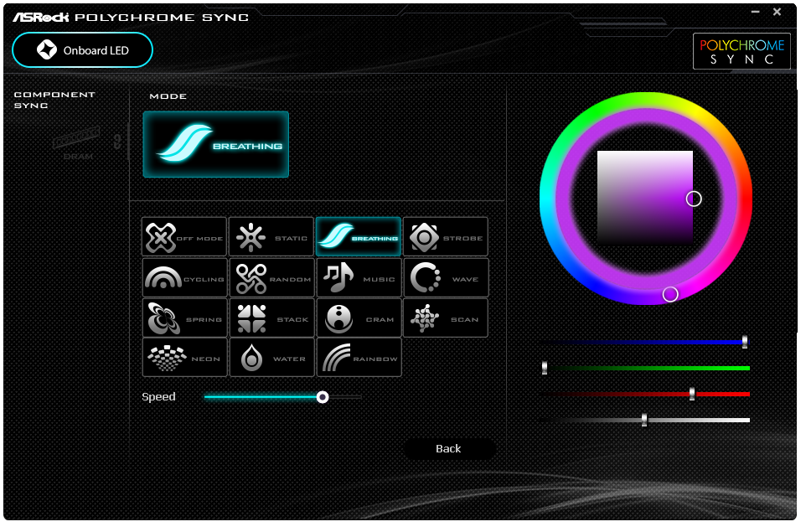
Task: Select the DRAM component under Component Sync
Action: (x=78, y=143)
